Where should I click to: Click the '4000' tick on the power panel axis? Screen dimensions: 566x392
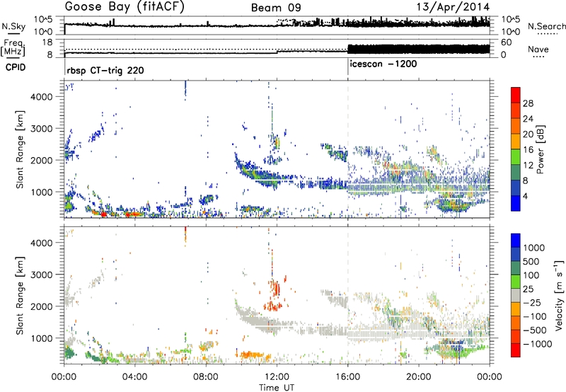42,97
